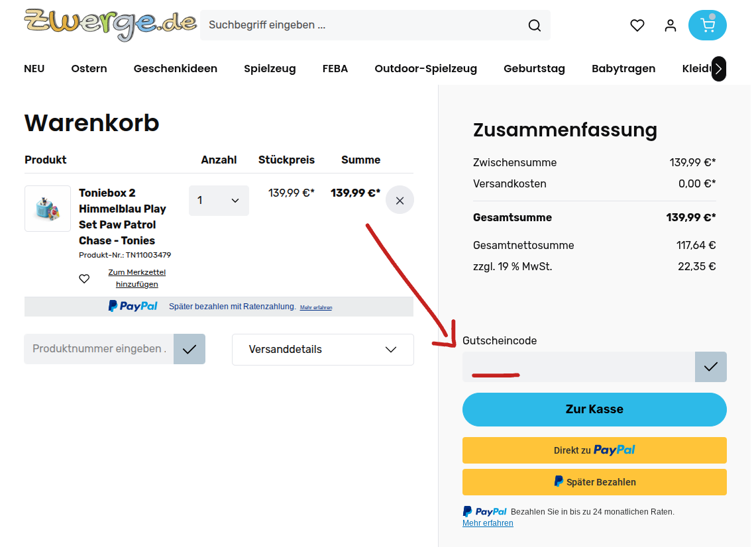Open the shopping cart icon
The width and height of the screenshot is (756, 547).
tap(707, 25)
